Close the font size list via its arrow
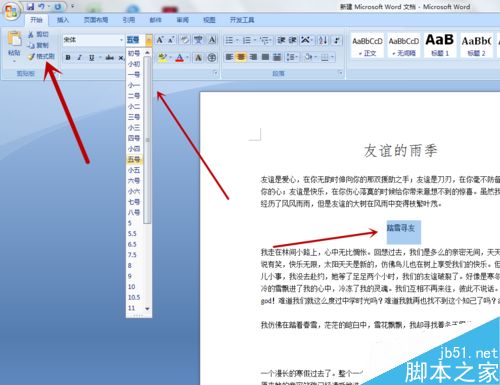This screenshot has width=500, height=385. (149, 40)
